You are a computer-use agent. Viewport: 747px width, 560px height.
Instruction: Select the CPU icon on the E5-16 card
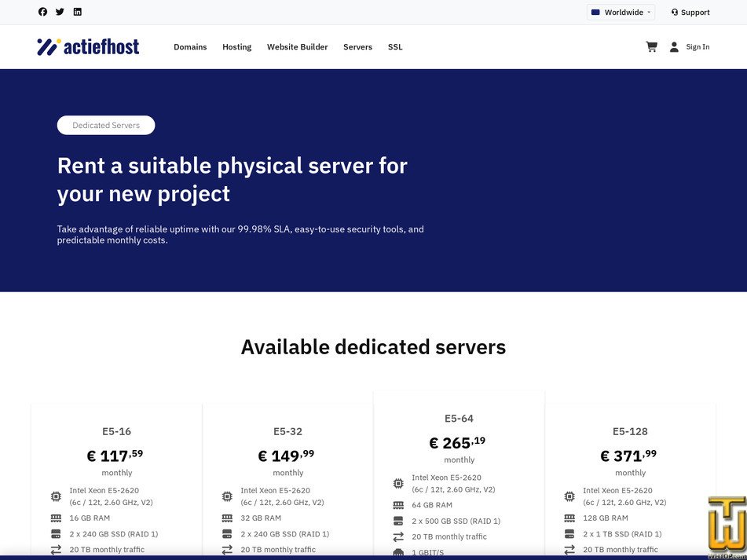click(56, 496)
